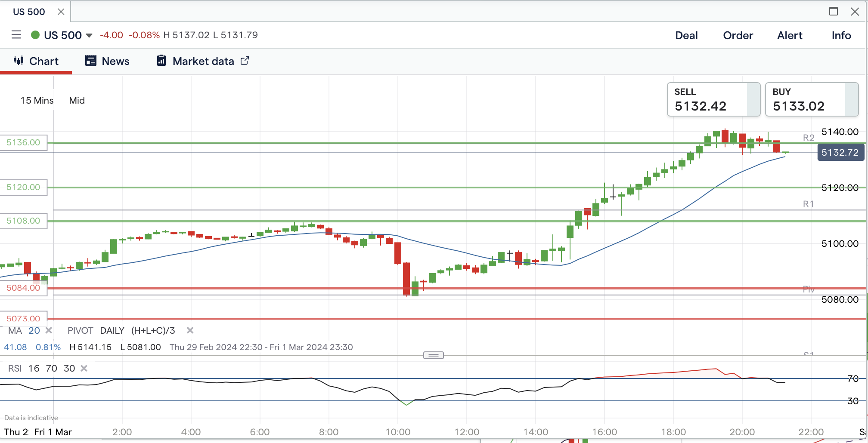Click the 5080.00 price axis label

pyautogui.click(x=840, y=299)
